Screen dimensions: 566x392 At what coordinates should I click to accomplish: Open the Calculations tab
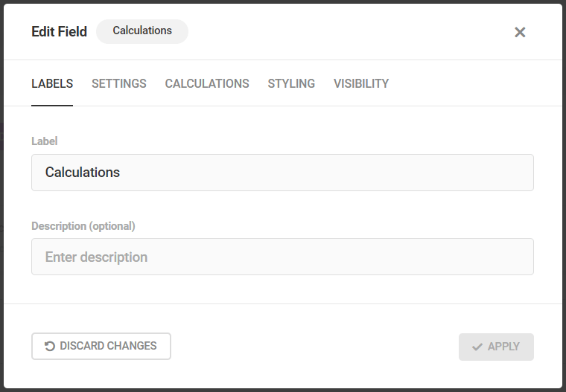click(207, 83)
